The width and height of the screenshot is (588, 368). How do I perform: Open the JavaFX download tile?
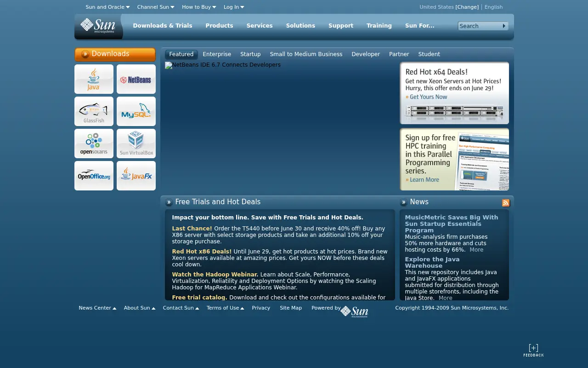tap(136, 176)
